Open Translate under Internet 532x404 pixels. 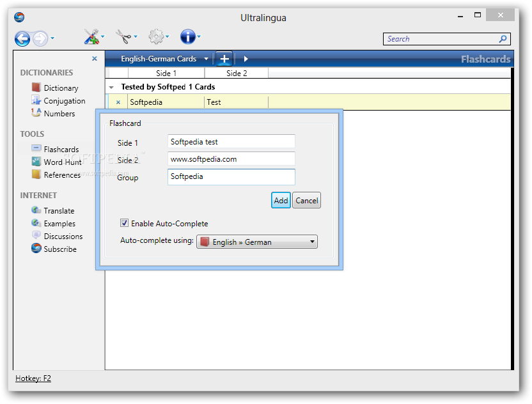pyautogui.click(x=53, y=211)
